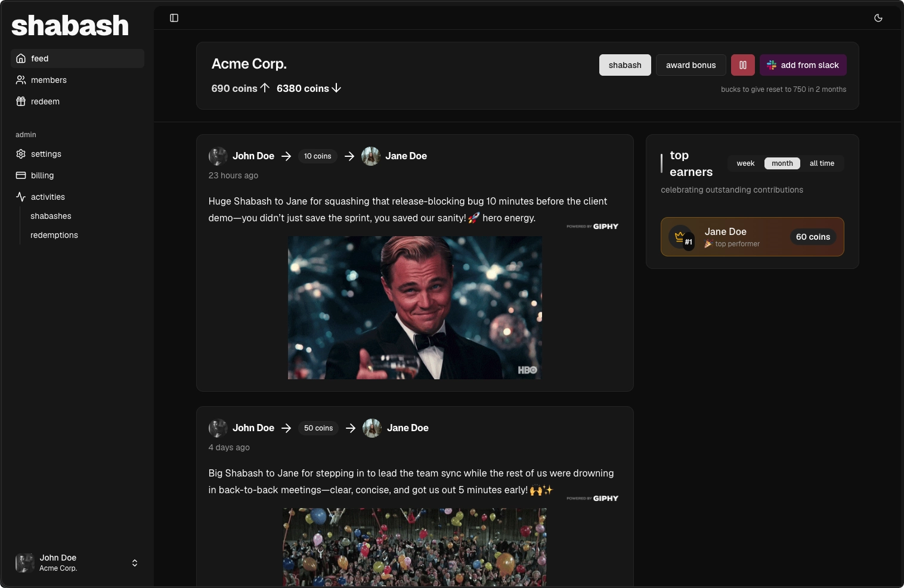
Task: Click the people icon beside members
Action: pos(21,80)
